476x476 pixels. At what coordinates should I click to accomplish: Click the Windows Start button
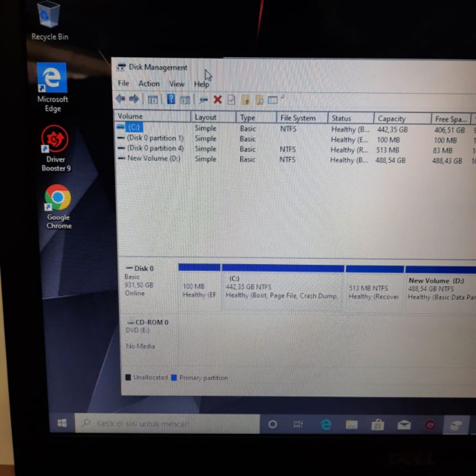62,424
